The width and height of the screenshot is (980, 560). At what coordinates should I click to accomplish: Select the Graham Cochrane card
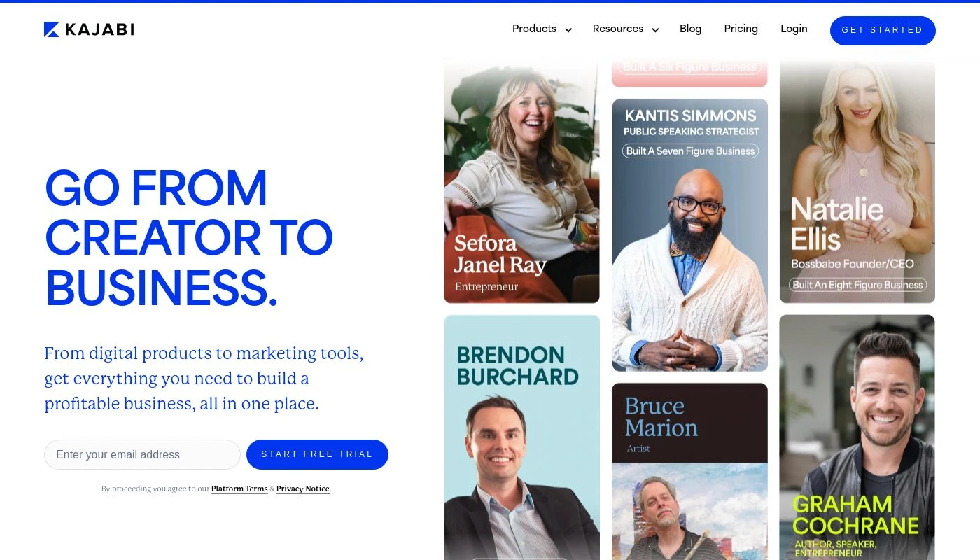click(x=857, y=437)
